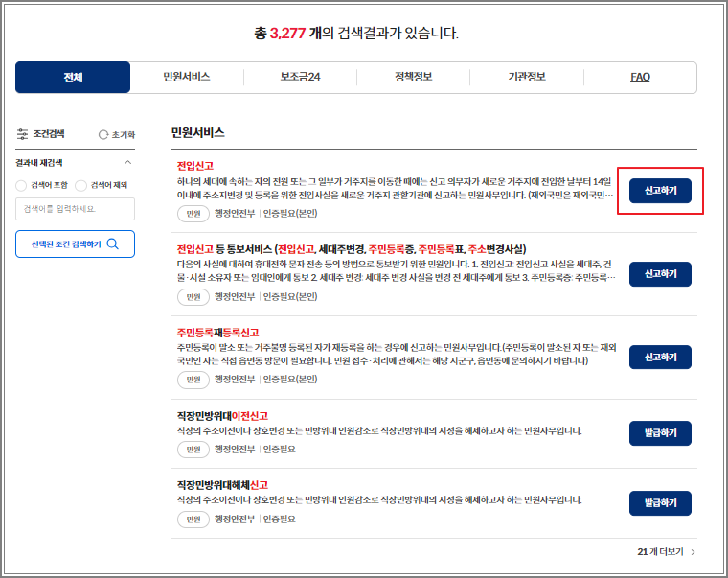Screen dimensions: 728x578
Task: Click the 초기화 reset icon
Action: coord(103,135)
